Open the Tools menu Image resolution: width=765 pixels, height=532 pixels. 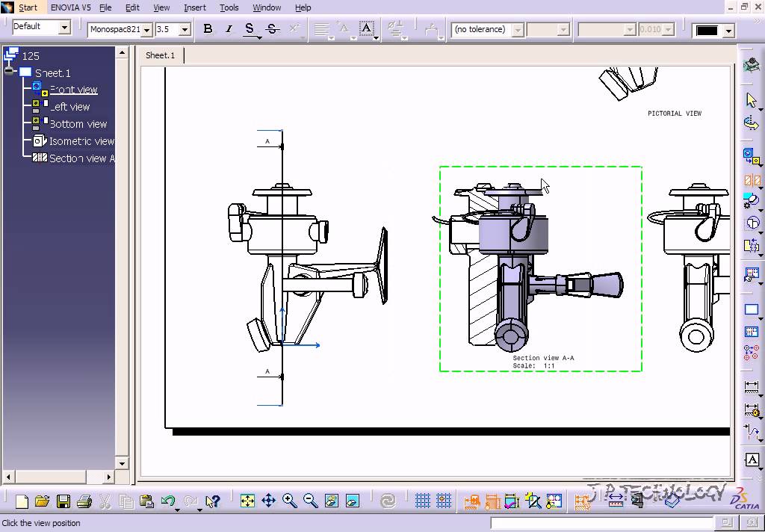coord(229,7)
